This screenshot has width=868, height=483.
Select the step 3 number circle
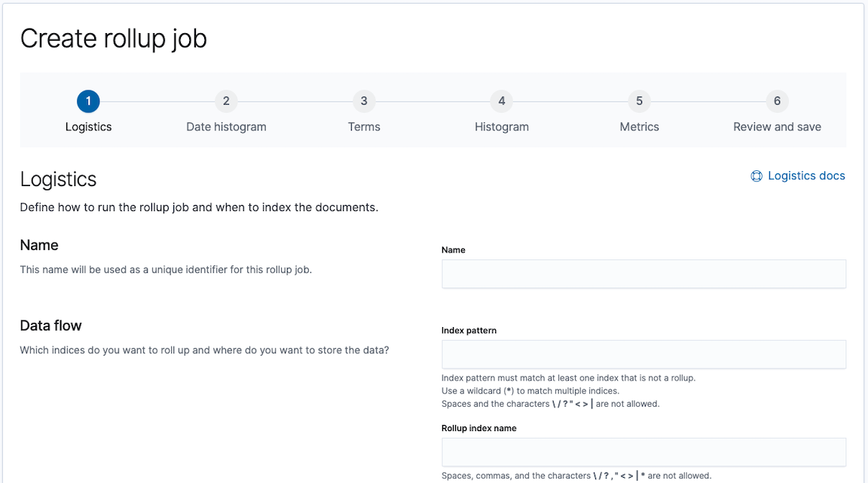[x=364, y=101]
